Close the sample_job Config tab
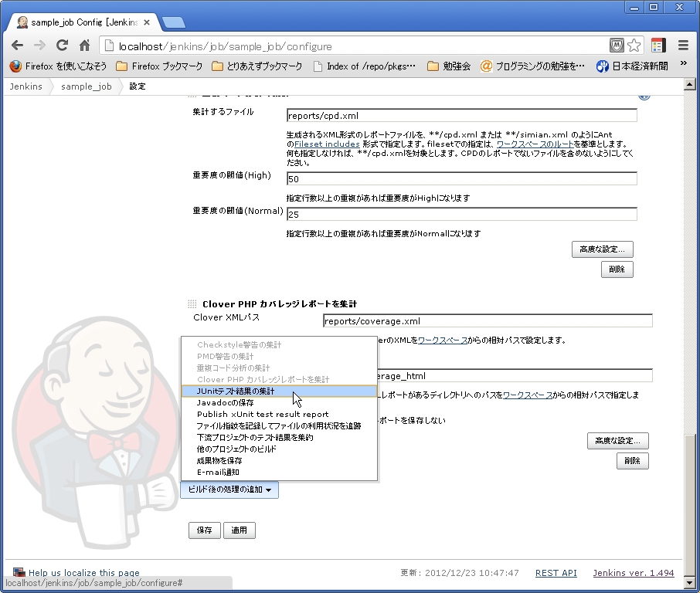Image resolution: width=700 pixels, height=593 pixels. [147, 22]
